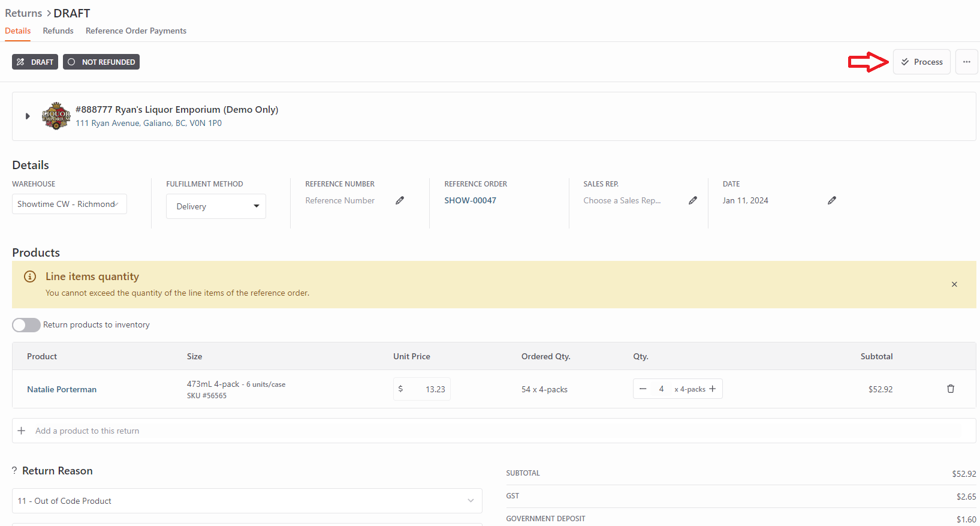Click the Jan 11, 2024 date text
The height and width of the screenshot is (526, 980).
745,200
